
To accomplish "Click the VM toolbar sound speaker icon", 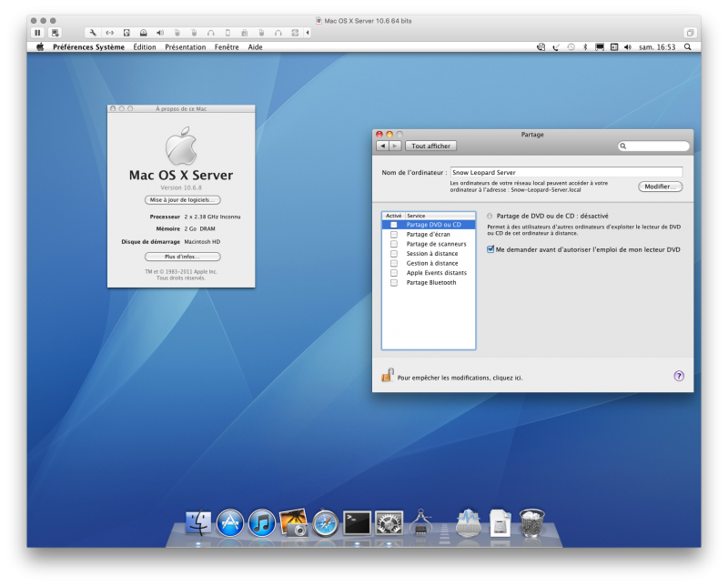I will (x=160, y=33).
